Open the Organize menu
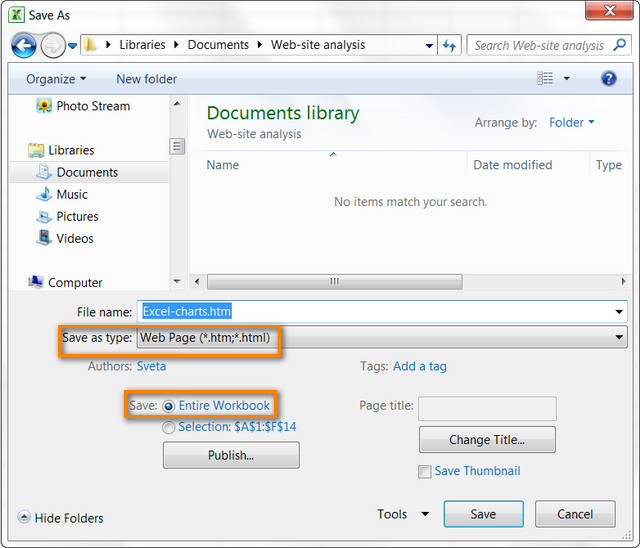Screen dimensions: 640x548 pyautogui.click(x=56, y=79)
